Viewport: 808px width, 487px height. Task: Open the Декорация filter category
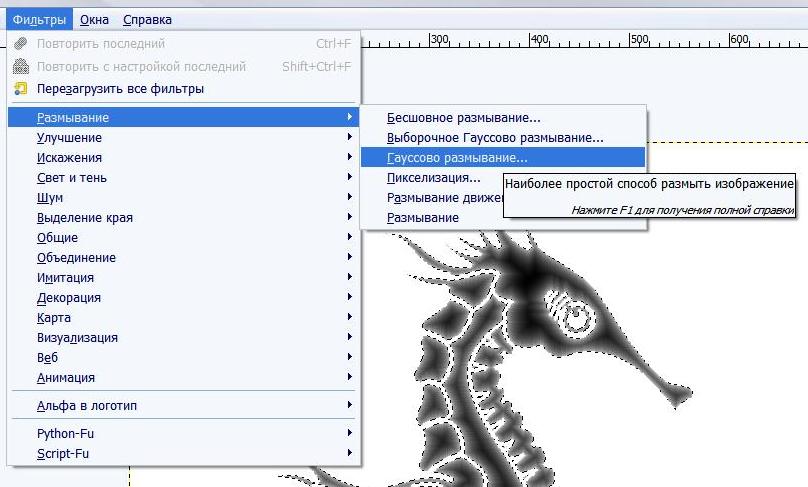point(184,298)
